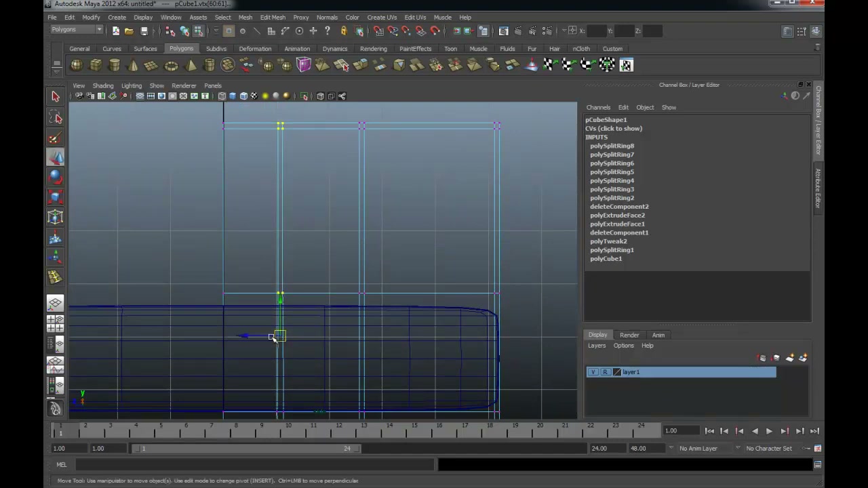This screenshot has width=868, height=488.
Task: Toggle snap to grids magnet icon
Action: (378, 31)
